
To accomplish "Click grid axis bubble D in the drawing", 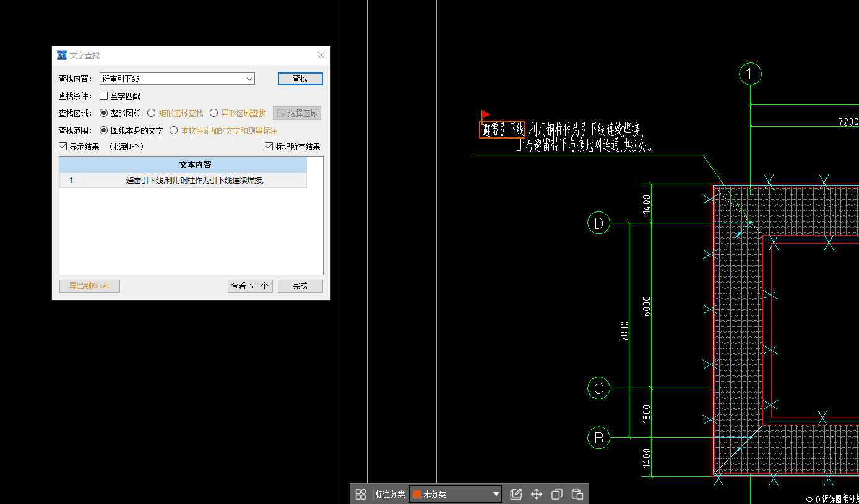I will (x=598, y=223).
